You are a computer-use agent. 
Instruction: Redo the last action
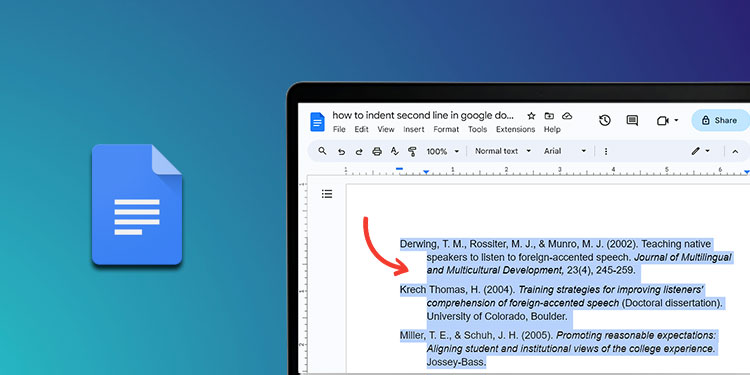pos(359,152)
